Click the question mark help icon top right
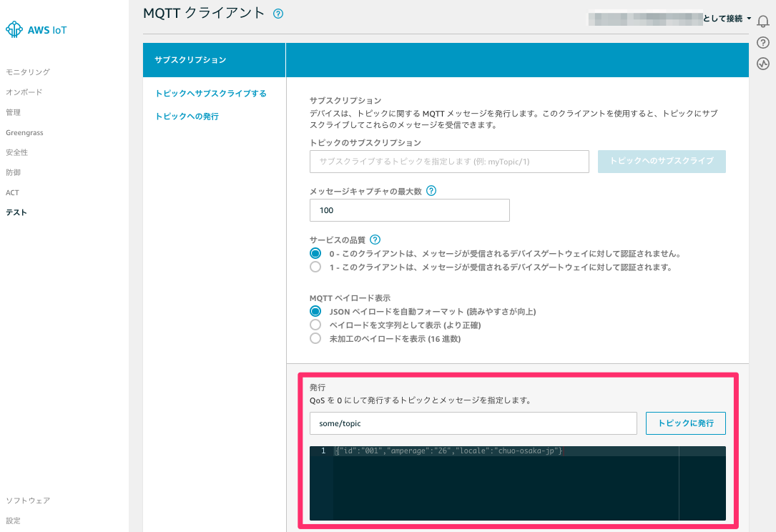 click(x=762, y=42)
